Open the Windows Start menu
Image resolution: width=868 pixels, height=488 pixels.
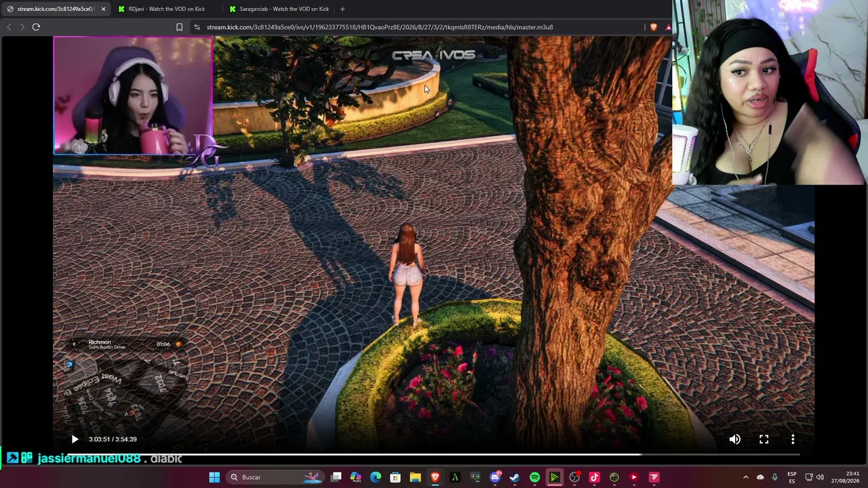[x=214, y=477]
